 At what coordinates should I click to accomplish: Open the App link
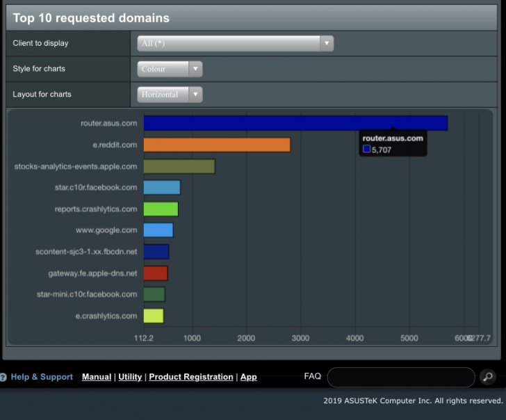[249, 377]
